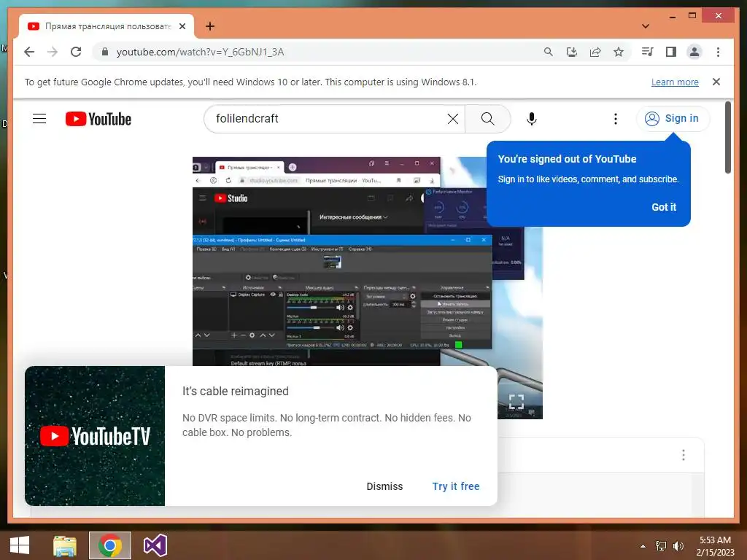This screenshot has height=560, width=747.
Task: Open the Chrome profile avatar
Action: (694, 52)
